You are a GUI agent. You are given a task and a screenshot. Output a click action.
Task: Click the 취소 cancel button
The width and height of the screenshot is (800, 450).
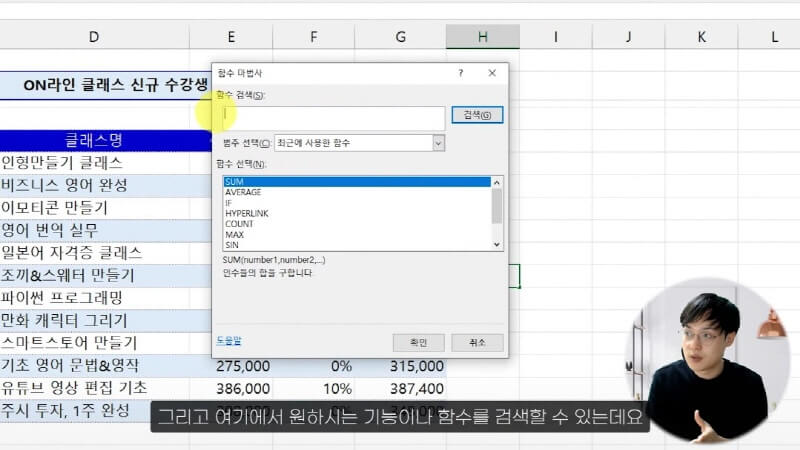[477, 342]
